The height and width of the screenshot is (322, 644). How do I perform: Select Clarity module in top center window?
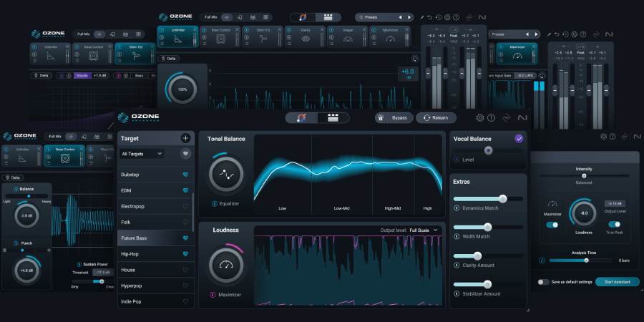[305, 37]
